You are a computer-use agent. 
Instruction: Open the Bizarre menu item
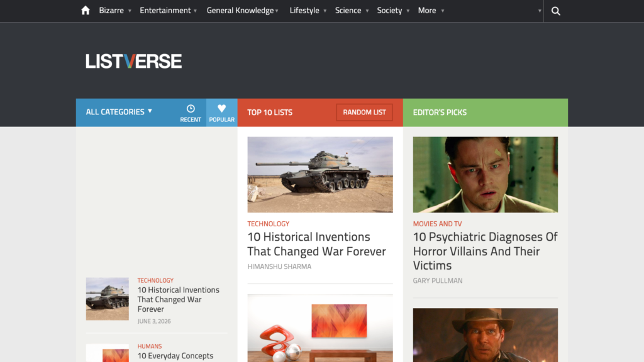click(111, 10)
